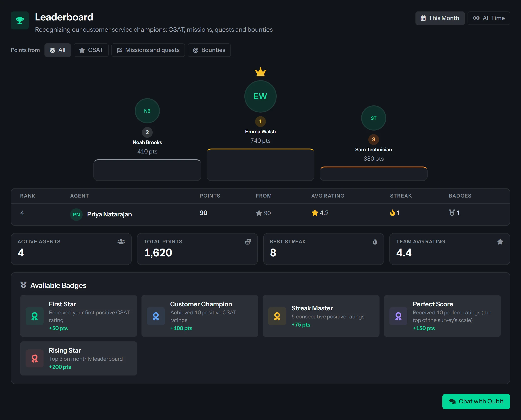Click the 380 pts score

pos(373,159)
